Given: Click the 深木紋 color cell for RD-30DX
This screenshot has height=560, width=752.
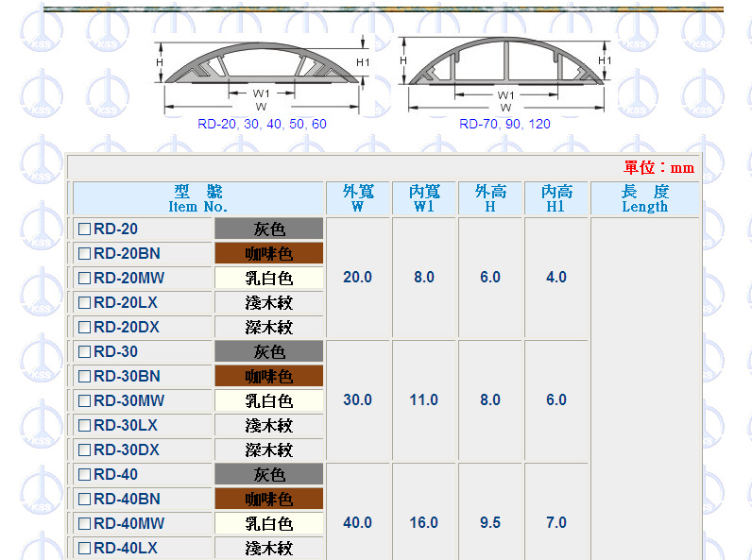Looking at the screenshot, I should click(x=268, y=450).
